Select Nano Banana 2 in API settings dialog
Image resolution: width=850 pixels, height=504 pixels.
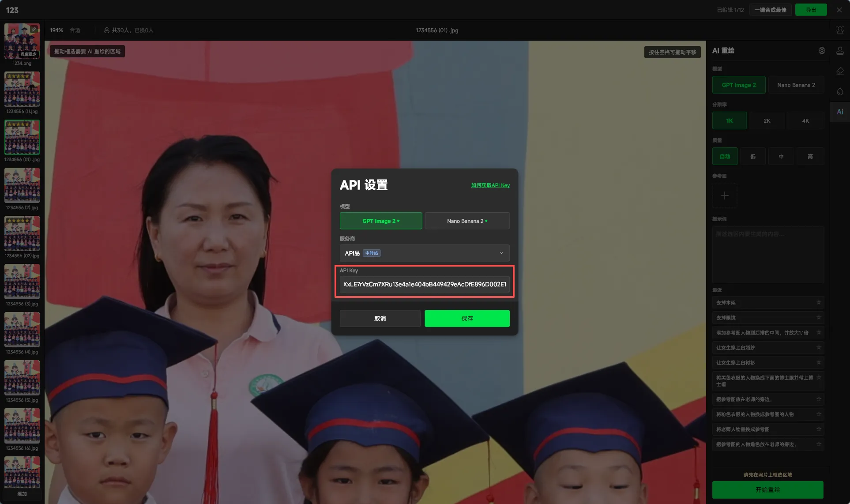pos(467,221)
